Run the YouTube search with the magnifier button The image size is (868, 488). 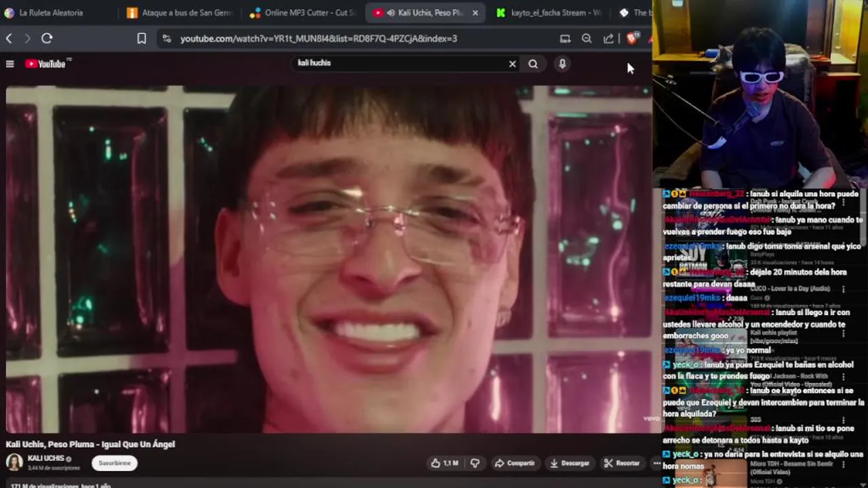click(533, 64)
